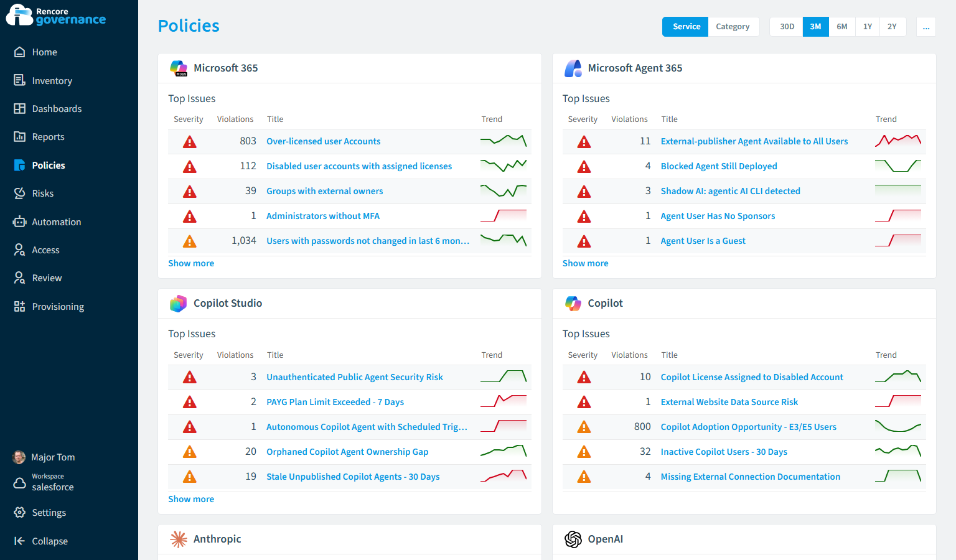Open Disabled user accounts with assigned licenses

tap(359, 166)
